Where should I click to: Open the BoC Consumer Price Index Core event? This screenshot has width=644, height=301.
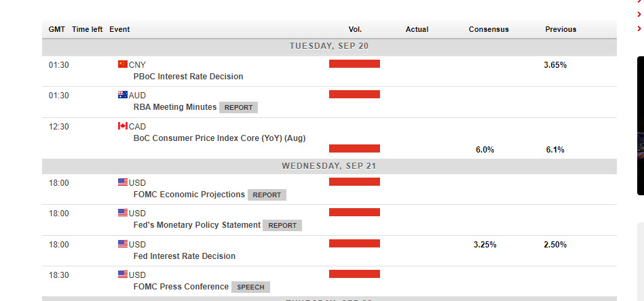point(219,138)
